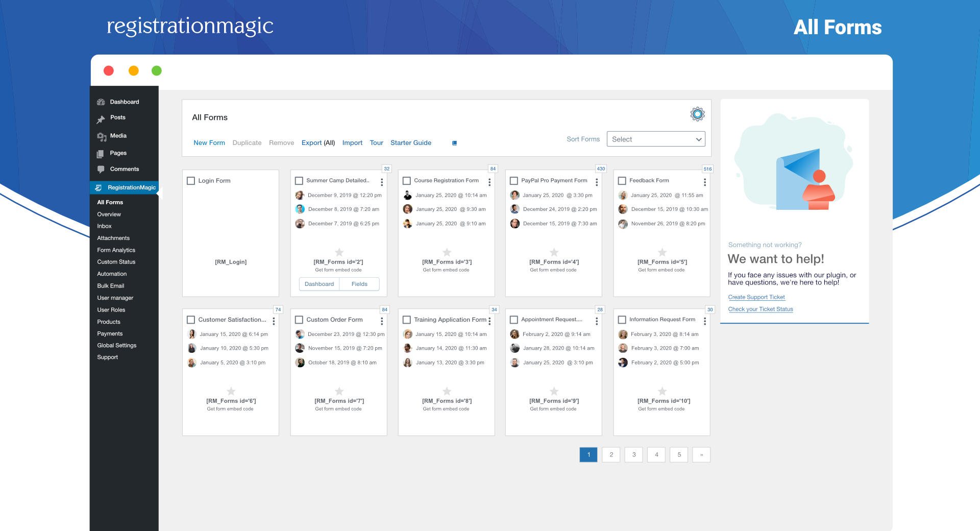Click the Import link

[352, 143]
